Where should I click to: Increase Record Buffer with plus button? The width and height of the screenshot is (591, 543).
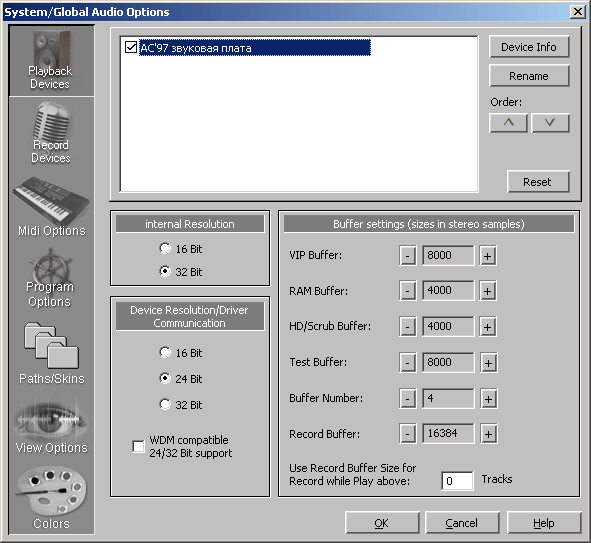(x=488, y=434)
